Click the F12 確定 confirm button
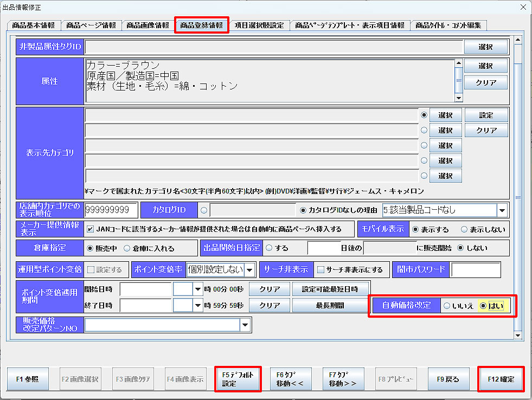This screenshot has height=400, width=532. tap(502, 379)
